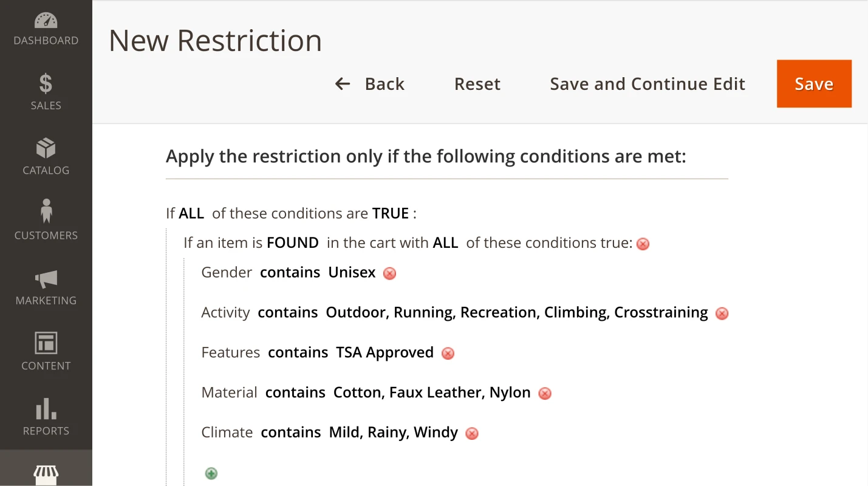This screenshot has width=868, height=486.
Task: Open the ALL aggregator dropdown at top
Action: tap(191, 213)
